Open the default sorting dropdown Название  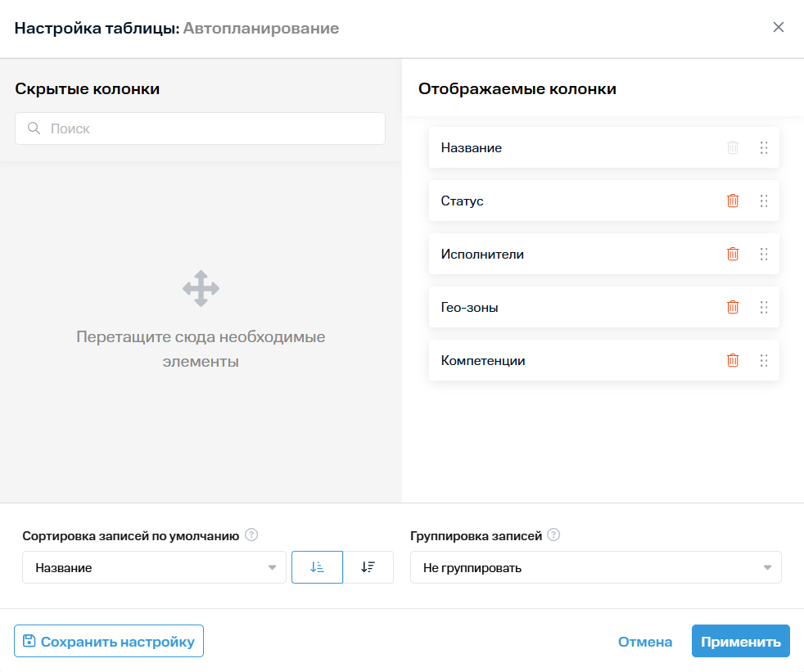click(x=154, y=567)
